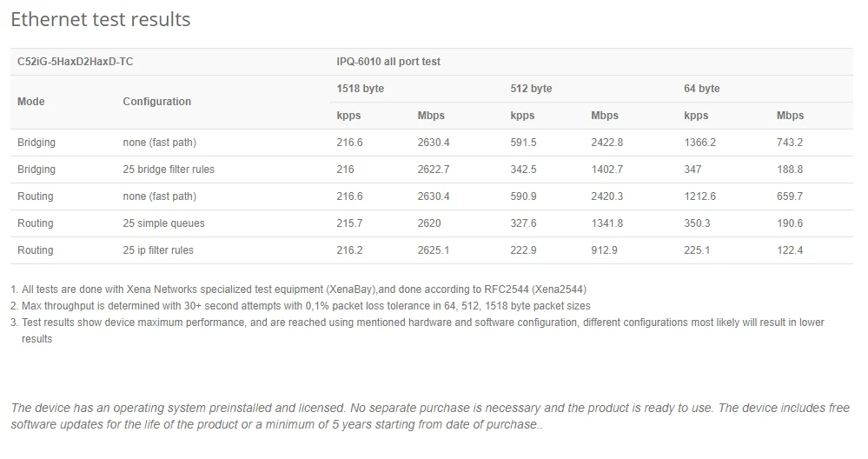
Task: Select the C52iG-5HaxD2HaxD-TC model name cell
Action: tap(76, 62)
